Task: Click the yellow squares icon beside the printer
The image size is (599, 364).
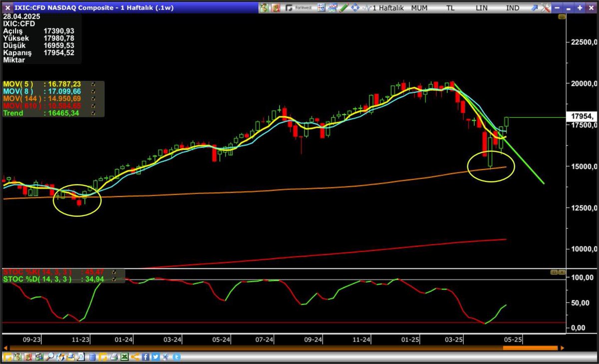Action: click(x=103, y=357)
